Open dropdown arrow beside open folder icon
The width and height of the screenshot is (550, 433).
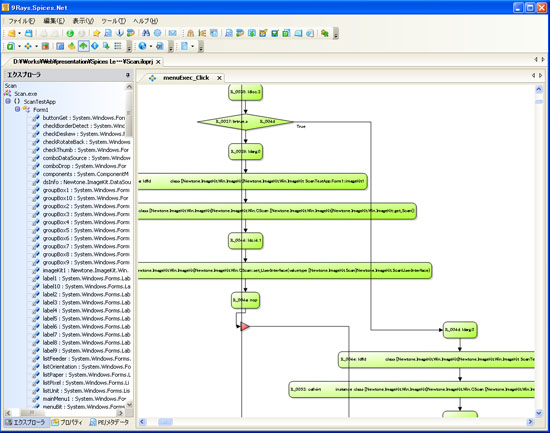(x=19, y=33)
